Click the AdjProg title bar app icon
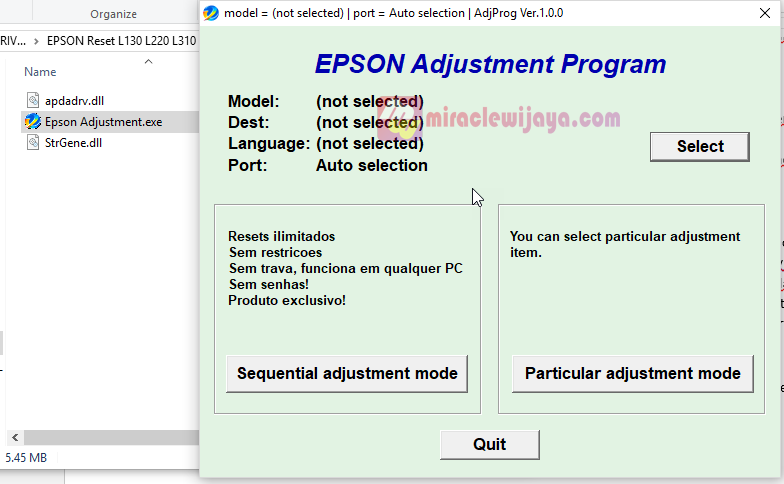The width and height of the screenshot is (784, 484). (x=211, y=13)
